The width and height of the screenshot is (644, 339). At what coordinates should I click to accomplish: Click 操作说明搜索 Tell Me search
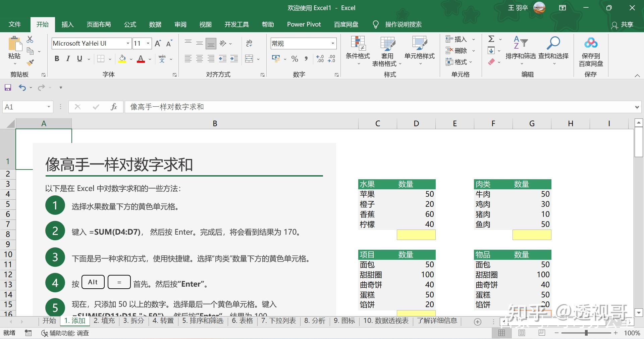click(403, 25)
